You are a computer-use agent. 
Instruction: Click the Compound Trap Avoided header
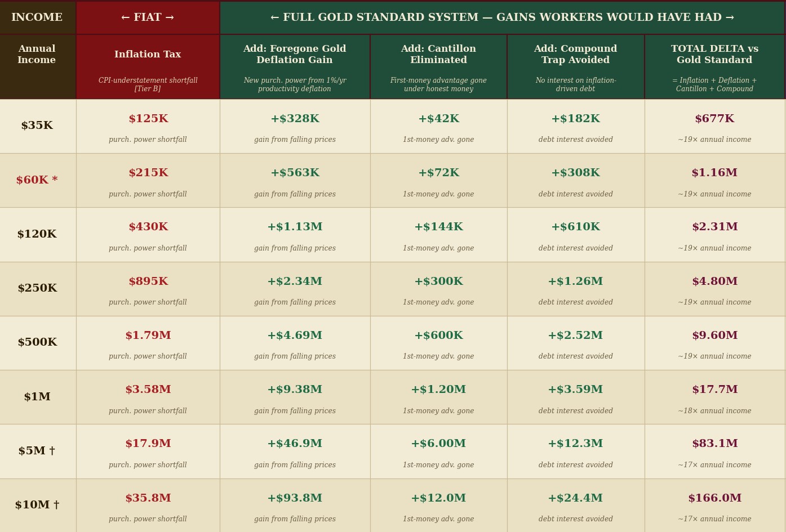(575, 67)
